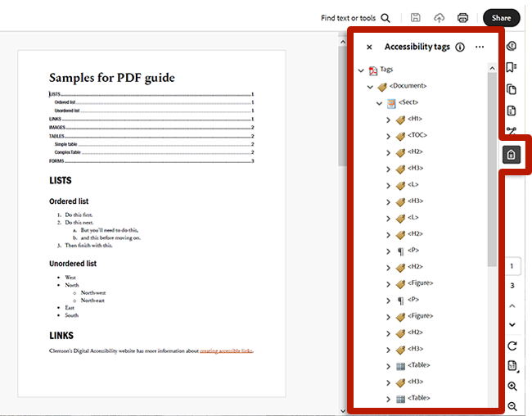Click the Unordered list table of contents entry
This screenshot has height=416, width=532.
154,111
